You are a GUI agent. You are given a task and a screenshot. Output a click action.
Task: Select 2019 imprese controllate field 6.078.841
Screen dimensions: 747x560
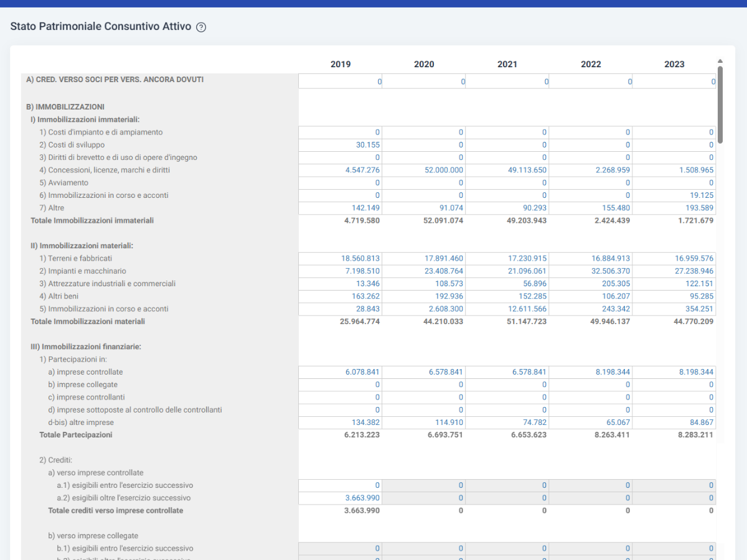[341, 372]
